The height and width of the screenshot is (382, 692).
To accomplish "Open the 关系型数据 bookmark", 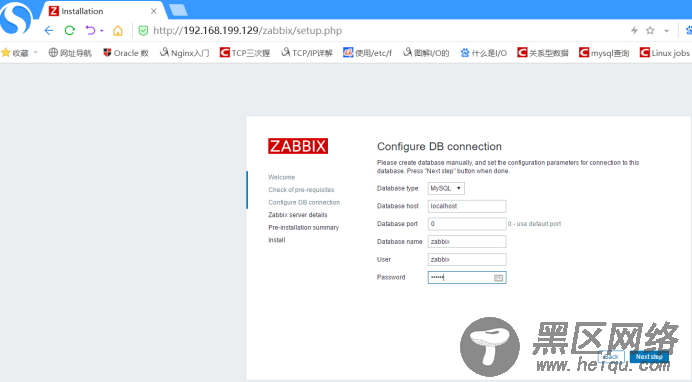I will coord(542,53).
